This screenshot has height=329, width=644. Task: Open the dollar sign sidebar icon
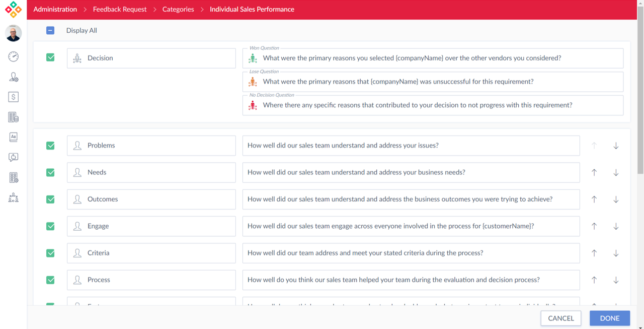click(14, 97)
